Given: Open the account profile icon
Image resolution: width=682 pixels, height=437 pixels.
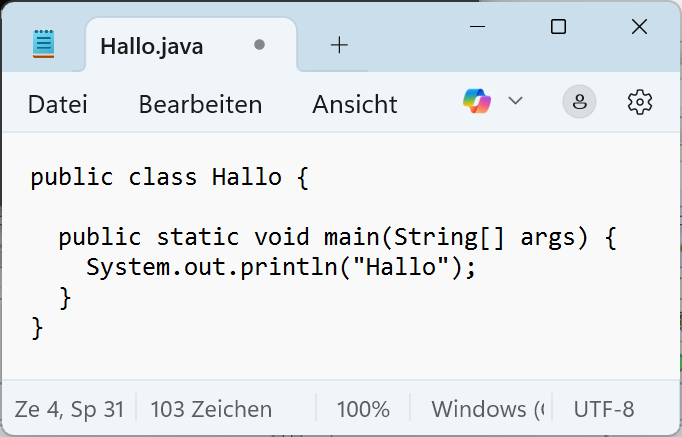Looking at the screenshot, I should (x=580, y=102).
